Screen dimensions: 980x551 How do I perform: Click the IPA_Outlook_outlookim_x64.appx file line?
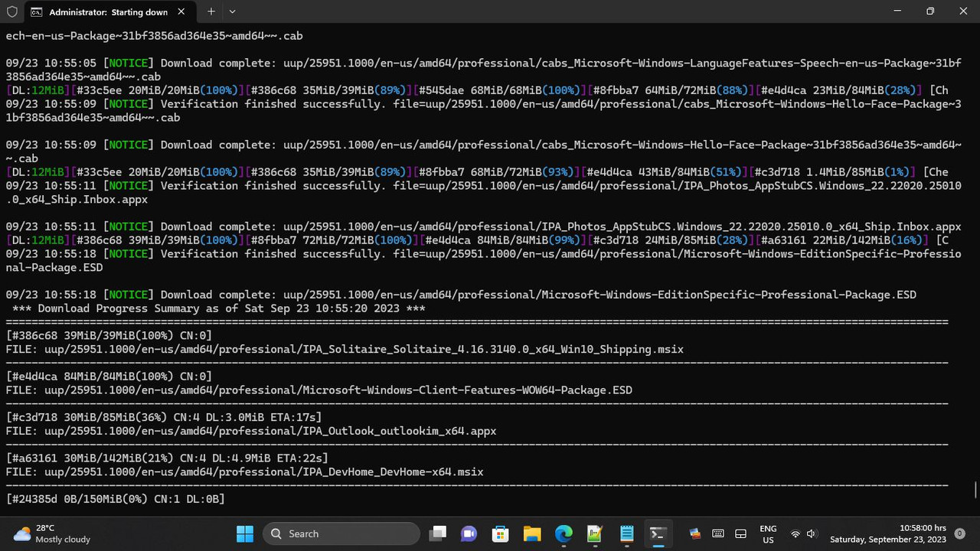click(251, 431)
